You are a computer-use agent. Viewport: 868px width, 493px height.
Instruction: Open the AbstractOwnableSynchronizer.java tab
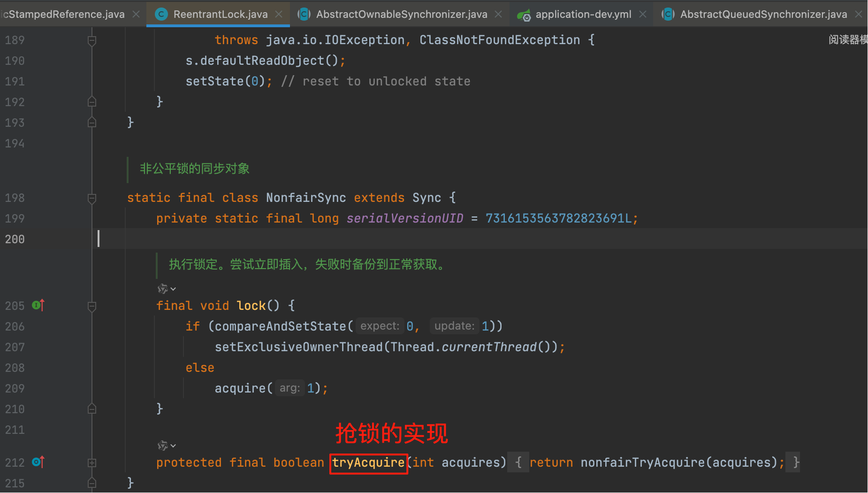point(402,14)
